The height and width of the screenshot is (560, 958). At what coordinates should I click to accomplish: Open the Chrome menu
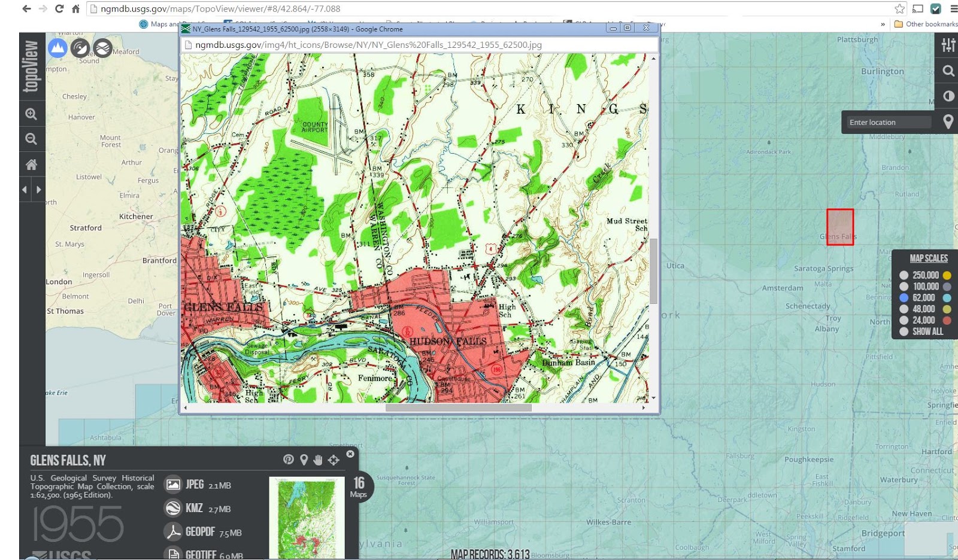pos(953,8)
